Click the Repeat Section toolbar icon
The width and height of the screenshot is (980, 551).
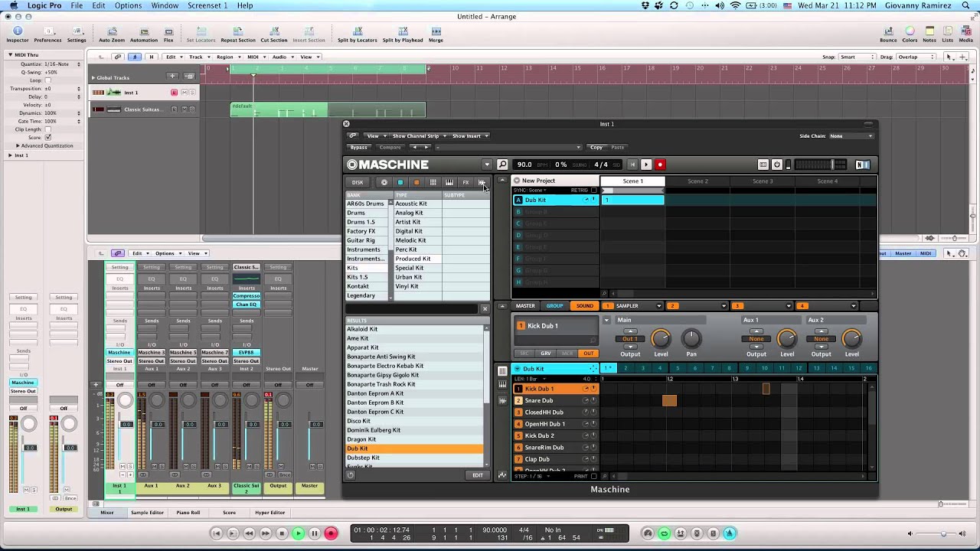(x=238, y=34)
